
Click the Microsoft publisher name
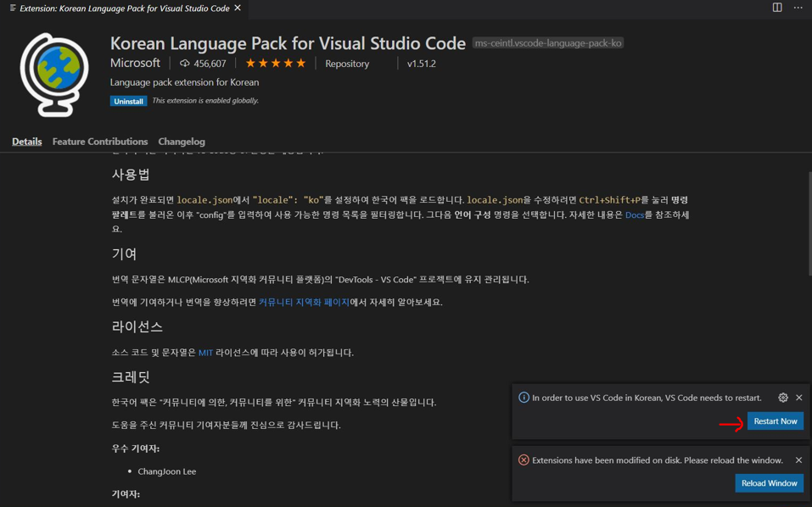click(x=135, y=63)
